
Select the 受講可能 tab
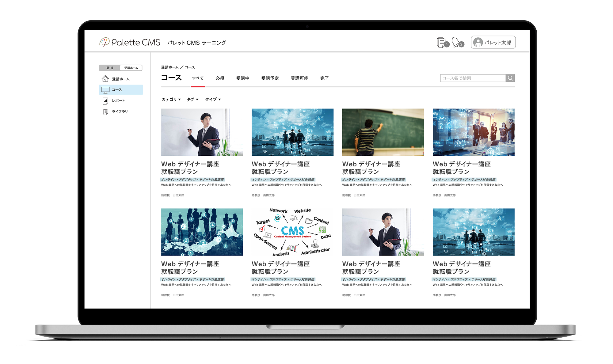299,78
